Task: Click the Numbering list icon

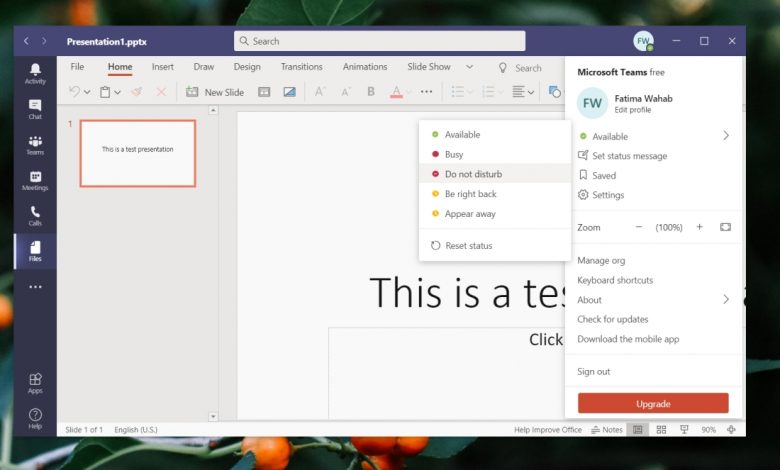Action: (x=488, y=92)
